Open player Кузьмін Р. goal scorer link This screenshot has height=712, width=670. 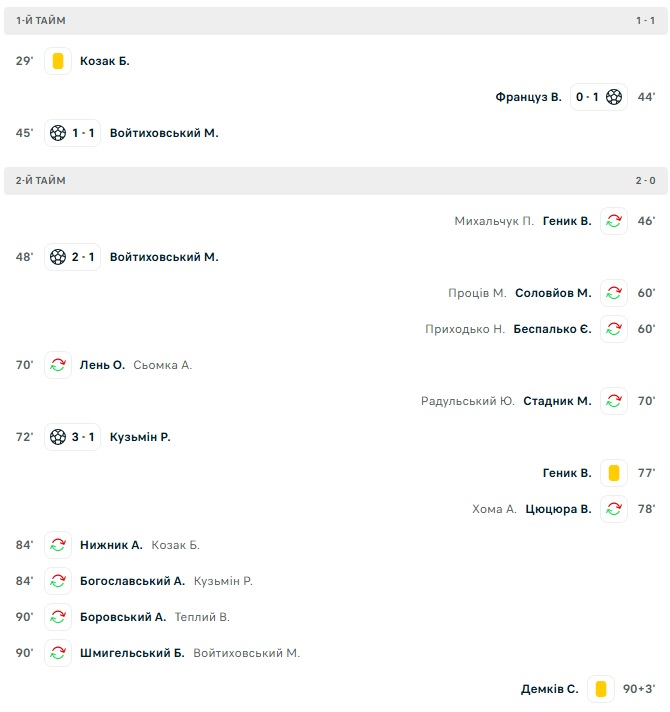tap(140, 437)
